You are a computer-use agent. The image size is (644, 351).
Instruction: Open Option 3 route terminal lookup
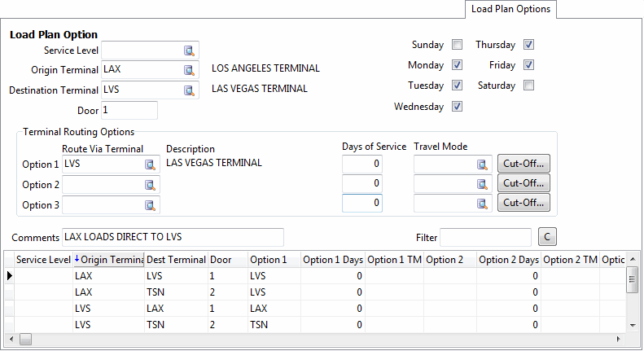pyautogui.click(x=150, y=204)
